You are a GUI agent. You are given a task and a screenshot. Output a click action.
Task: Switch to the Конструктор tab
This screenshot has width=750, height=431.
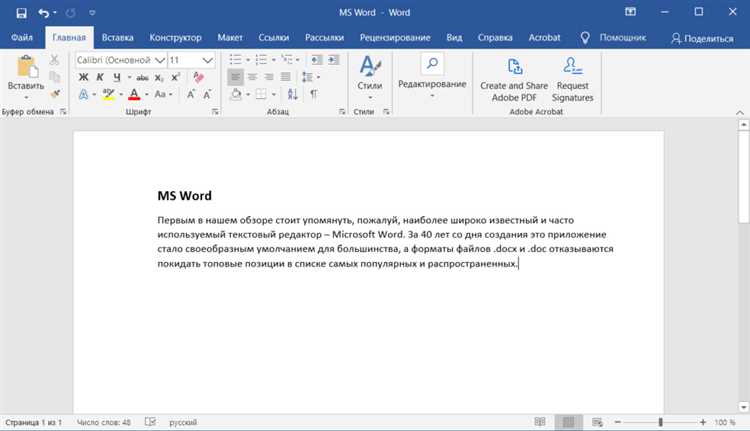click(x=176, y=37)
